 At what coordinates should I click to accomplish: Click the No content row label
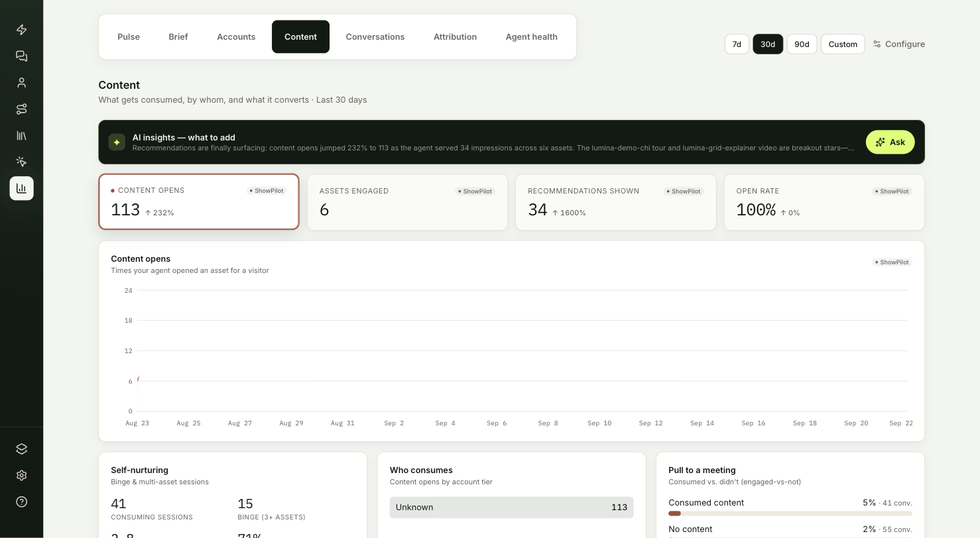(690, 529)
